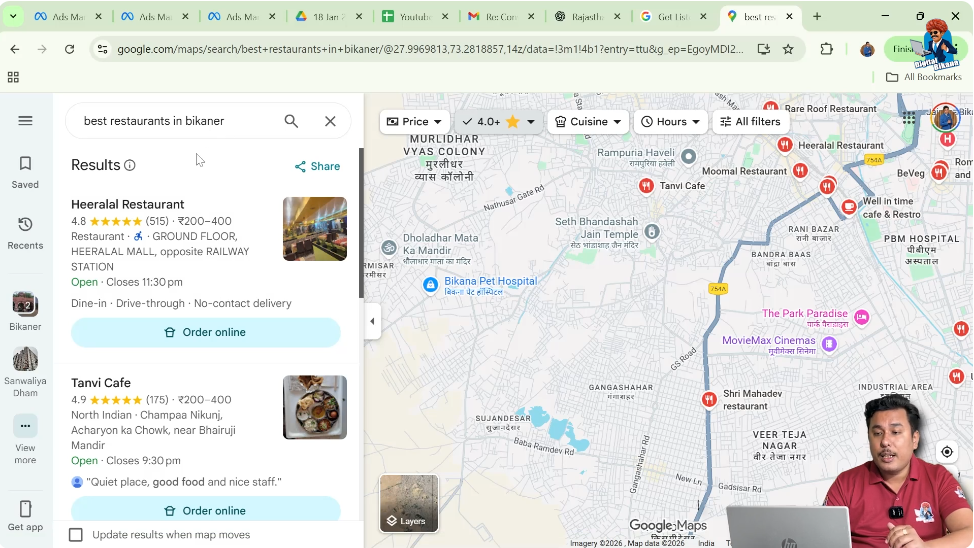Open the browser Extensions puzzle icon
Viewport: 974px width, 548px height.
click(826, 49)
